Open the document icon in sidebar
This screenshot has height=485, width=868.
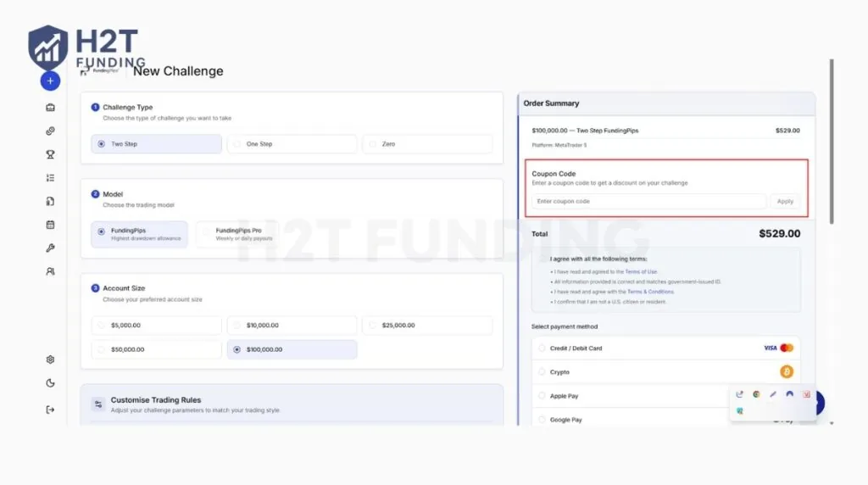[x=50, y=202]
